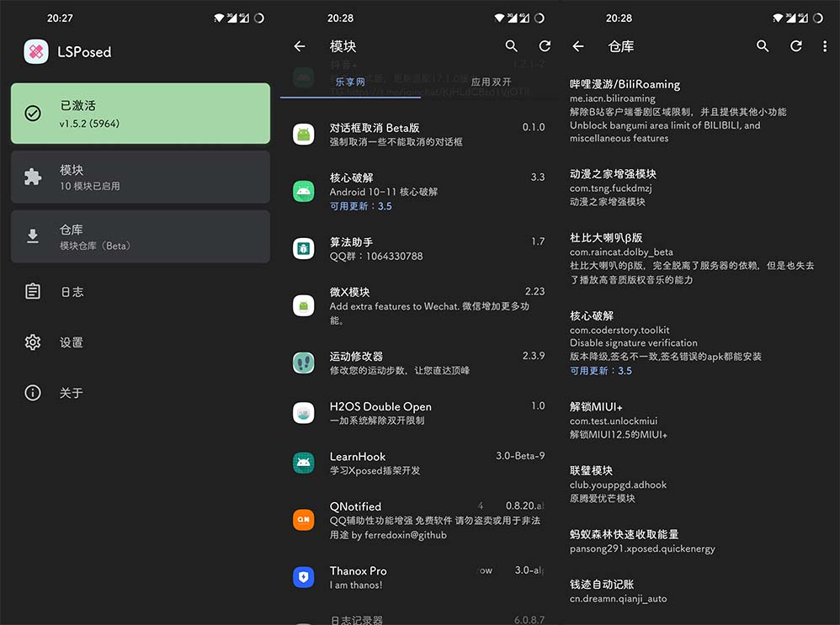Open 设置 settings in the menu
Image resolution: width=840 pixels, height=625 pixels.
coord(72,342)
